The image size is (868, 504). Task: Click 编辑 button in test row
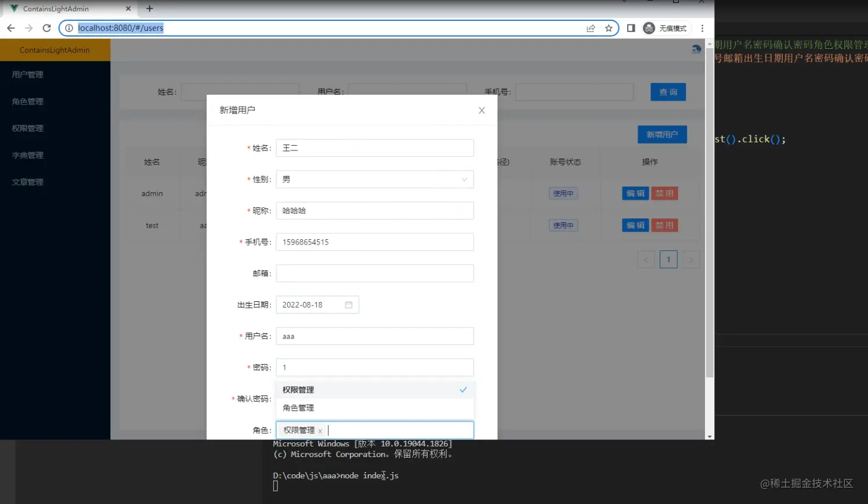tap(635, 225)
